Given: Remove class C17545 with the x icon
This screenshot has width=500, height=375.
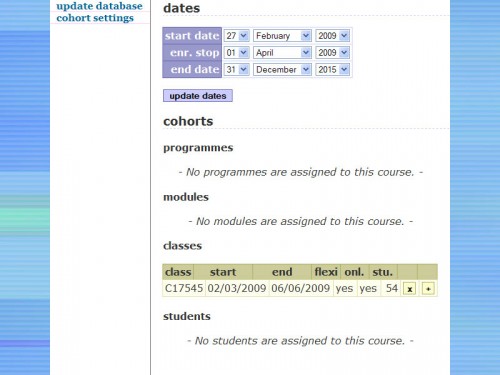Looking at the screenshot, I should coord(409,289).
